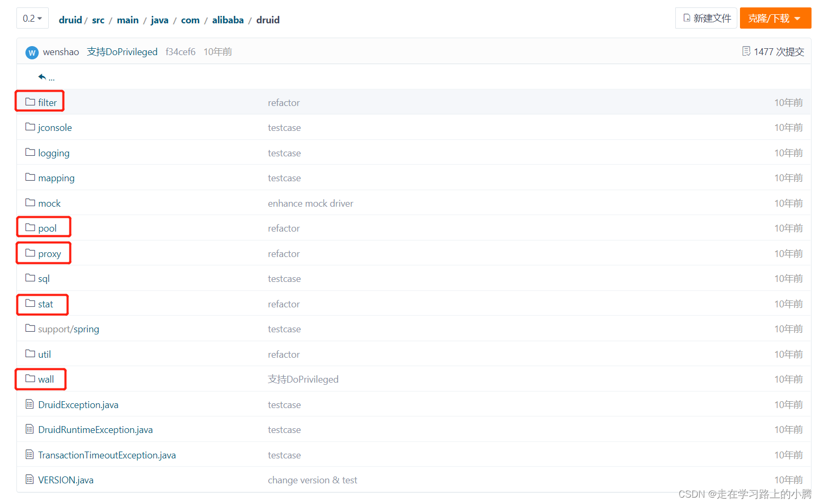Open DruidException.java file
The width and height of the screenshot is (820, 504).
78,405
